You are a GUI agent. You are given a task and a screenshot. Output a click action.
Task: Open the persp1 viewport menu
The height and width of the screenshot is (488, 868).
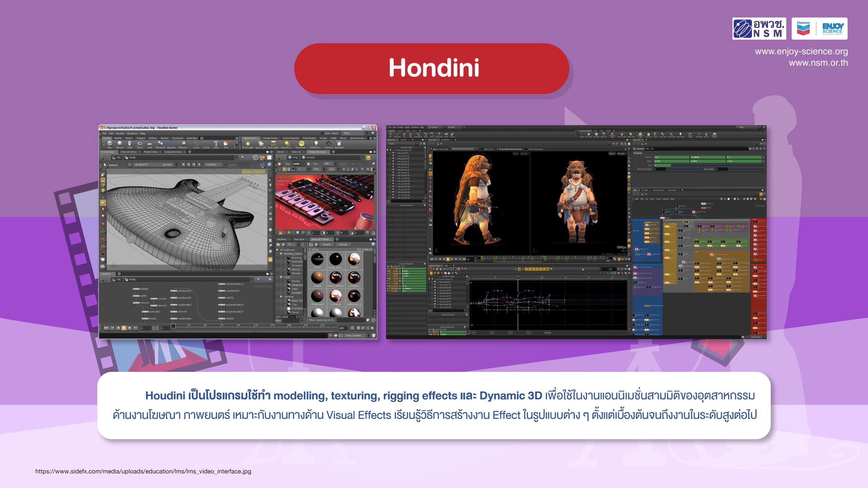tap(248, 171)
